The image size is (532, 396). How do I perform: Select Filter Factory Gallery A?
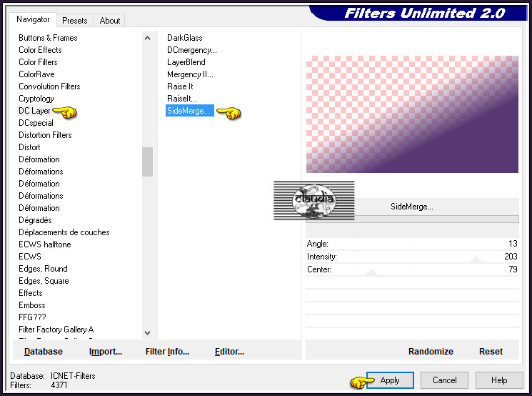pos(56,330)
